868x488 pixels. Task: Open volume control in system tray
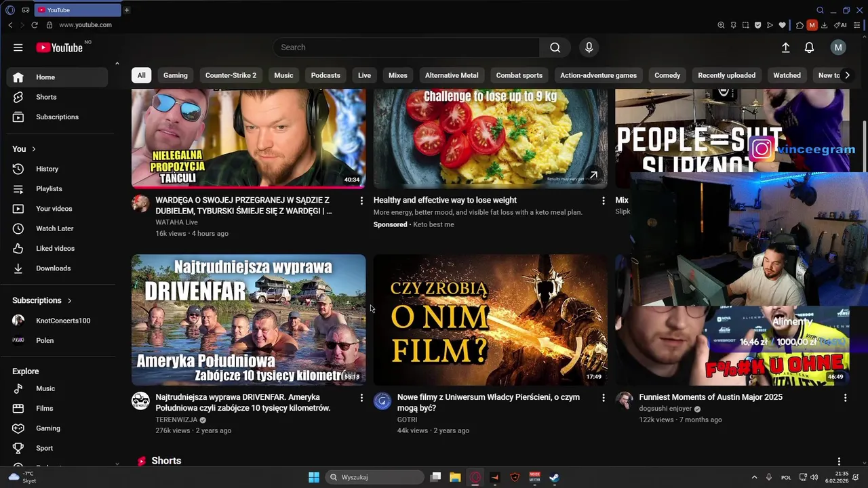[814, 477]
